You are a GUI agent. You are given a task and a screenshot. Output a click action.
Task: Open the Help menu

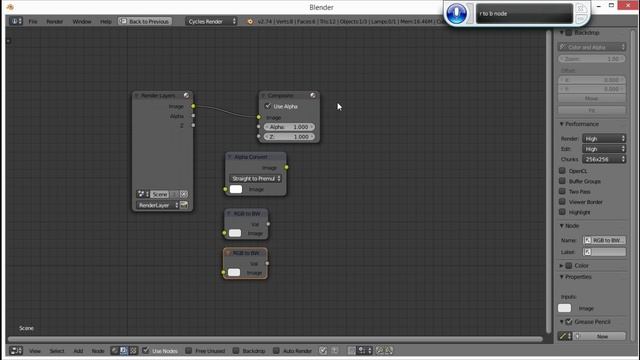(106, 21)
